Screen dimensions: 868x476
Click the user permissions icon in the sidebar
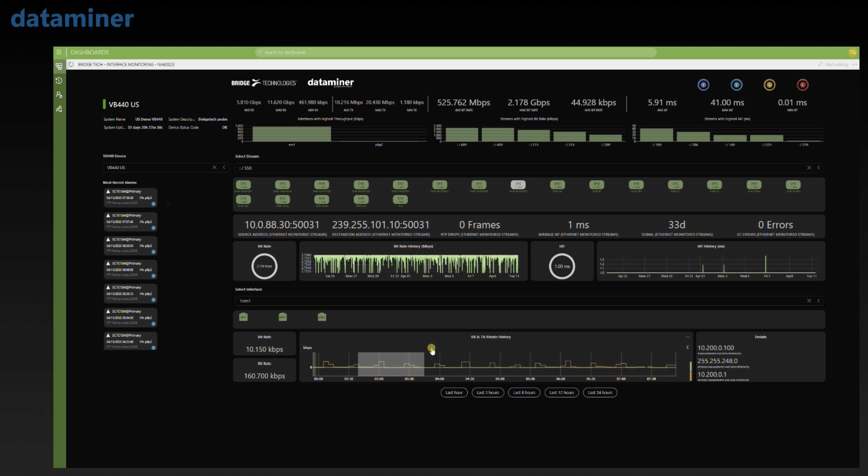[x=59, y=95]
